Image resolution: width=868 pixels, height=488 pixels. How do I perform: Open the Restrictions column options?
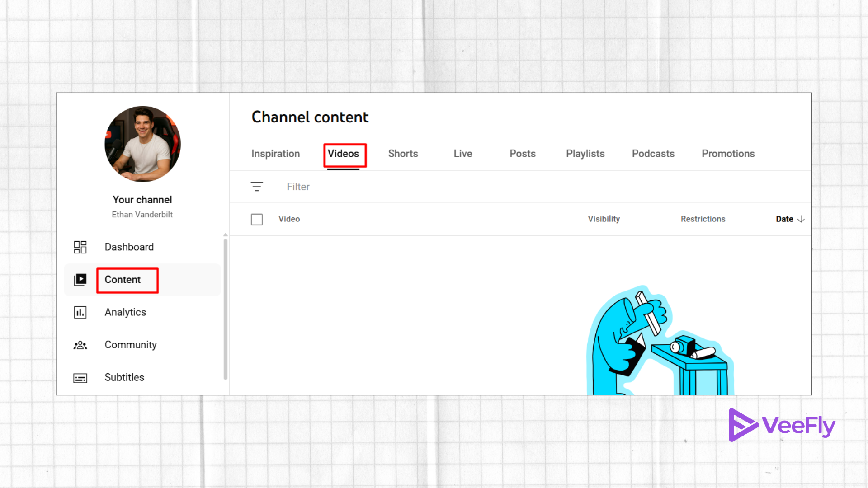(703, 219)
